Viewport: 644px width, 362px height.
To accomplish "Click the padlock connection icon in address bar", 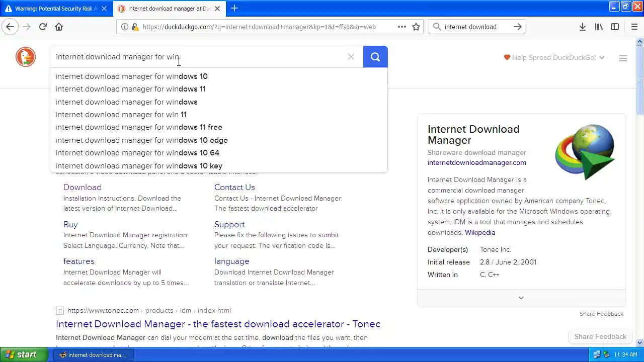I will [135, 27].
